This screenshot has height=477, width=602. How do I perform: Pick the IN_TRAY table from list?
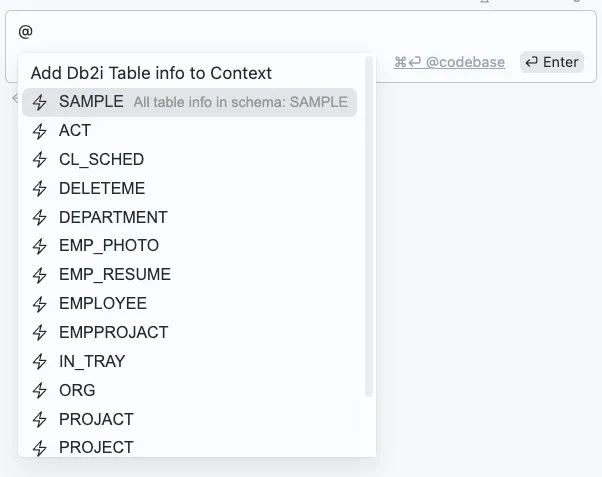92,361
